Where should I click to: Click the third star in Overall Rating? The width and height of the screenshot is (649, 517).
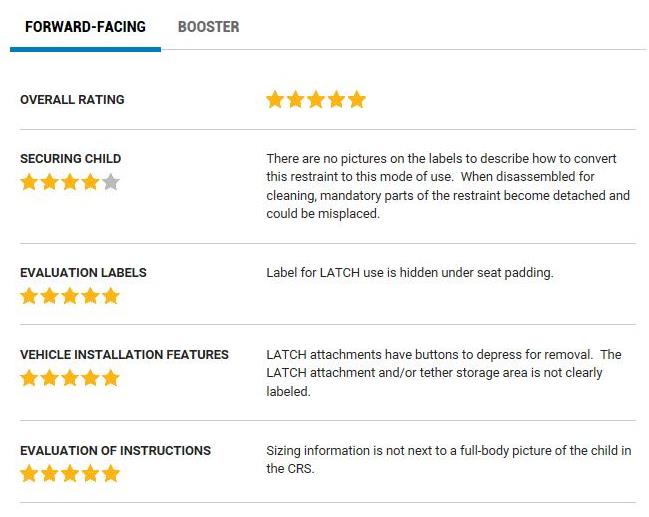tap(316, 100)
